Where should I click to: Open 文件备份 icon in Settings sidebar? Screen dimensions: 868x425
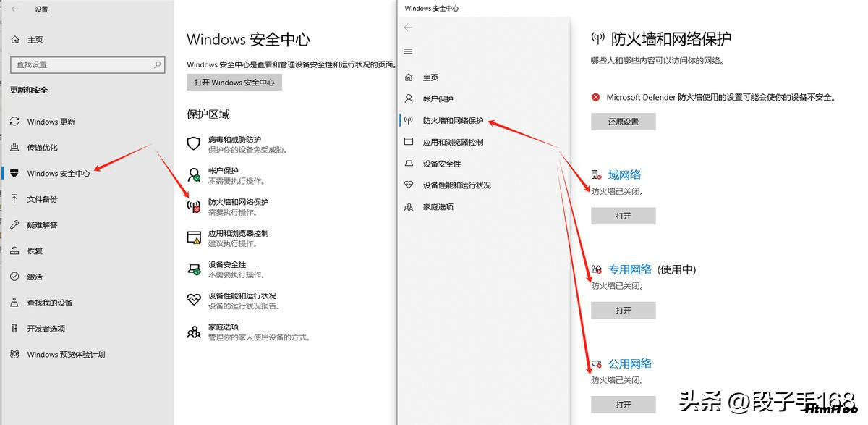point(14,199)
